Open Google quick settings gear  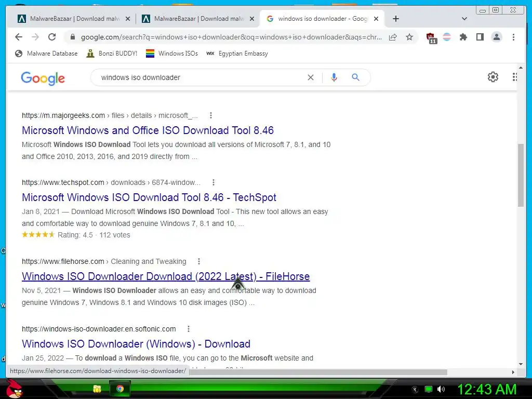(493, 77)
